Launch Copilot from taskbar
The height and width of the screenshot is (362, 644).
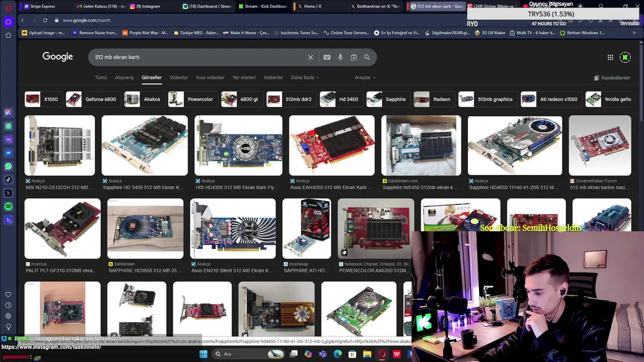click(x=308, y=354)
